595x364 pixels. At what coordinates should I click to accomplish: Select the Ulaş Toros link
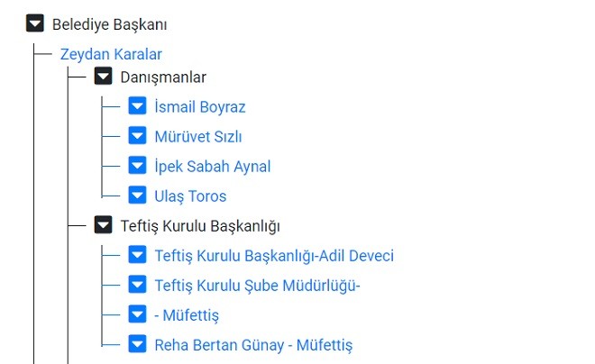[190, 196]
